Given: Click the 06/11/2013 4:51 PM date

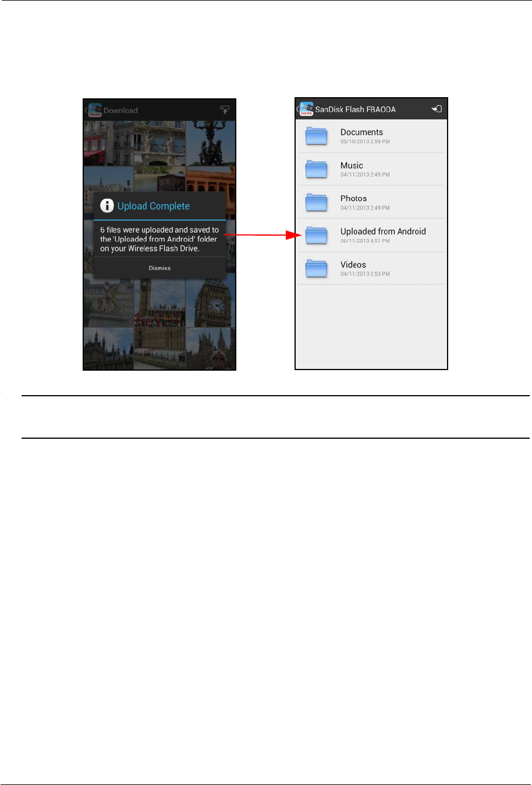Looking at the screenshot, I should tap(365, 241).
